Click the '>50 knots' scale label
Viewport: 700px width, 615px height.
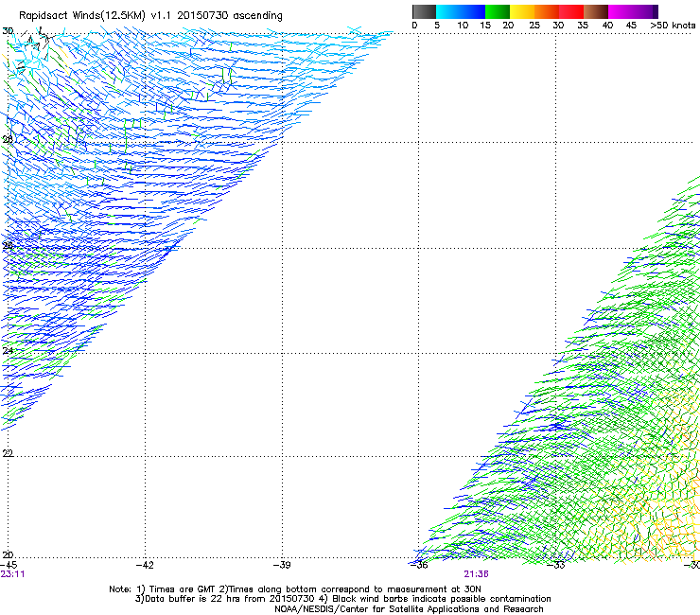point(673,26)
